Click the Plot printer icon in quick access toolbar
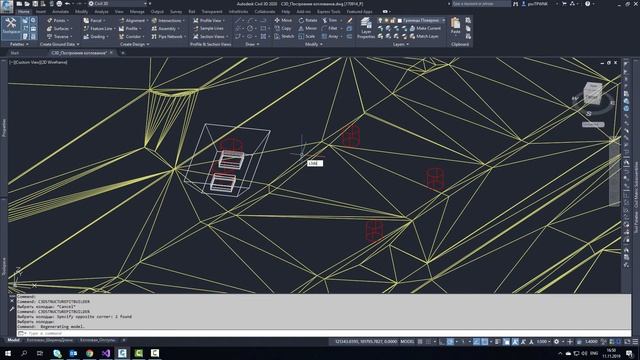The height and width of the screenshot is (360, 640). [59, 4]
